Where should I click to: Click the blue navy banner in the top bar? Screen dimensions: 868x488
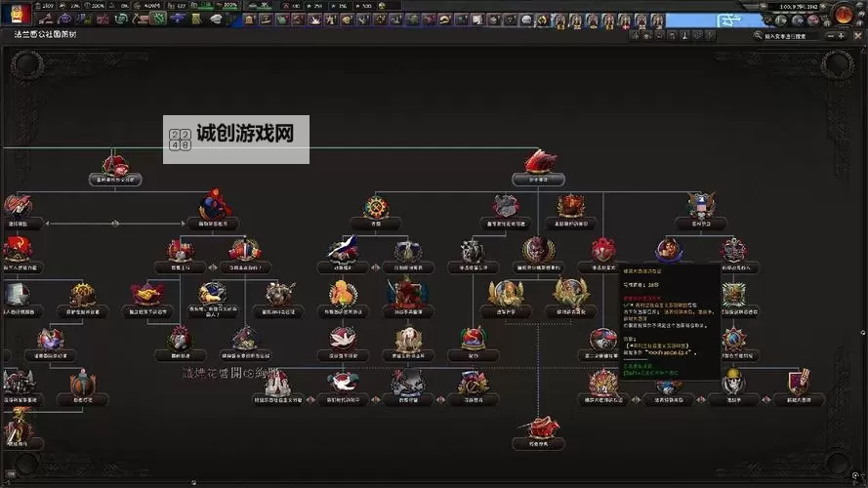point(713,21)
